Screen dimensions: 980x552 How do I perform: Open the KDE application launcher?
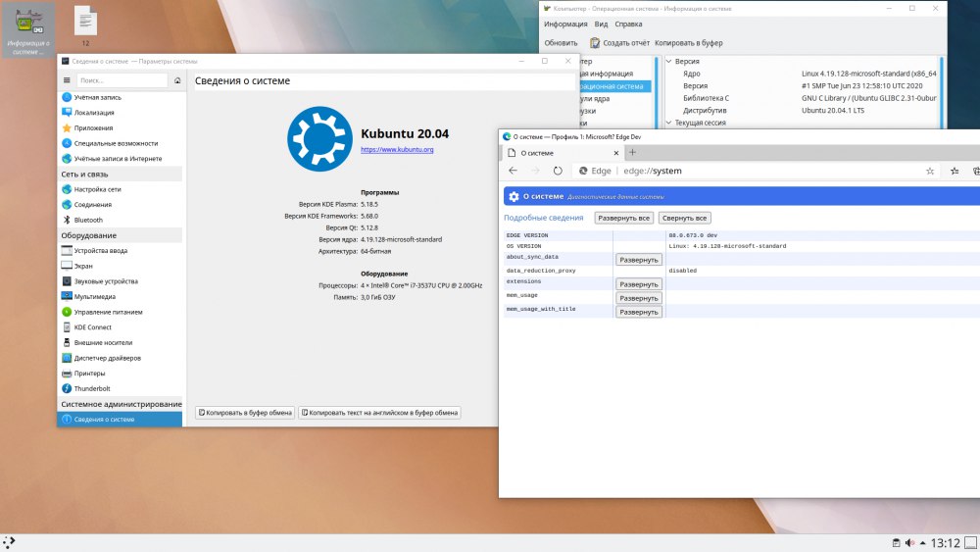pos(9,542)
